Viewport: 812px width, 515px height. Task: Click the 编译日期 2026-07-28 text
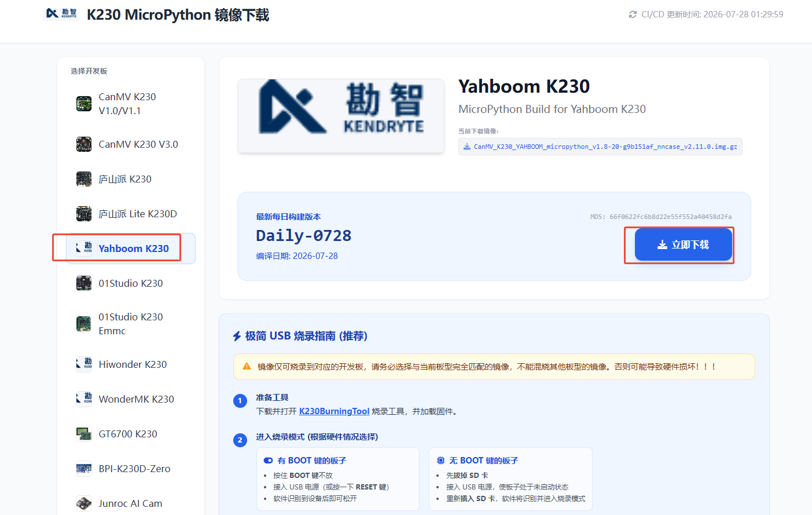click(297, 256)
